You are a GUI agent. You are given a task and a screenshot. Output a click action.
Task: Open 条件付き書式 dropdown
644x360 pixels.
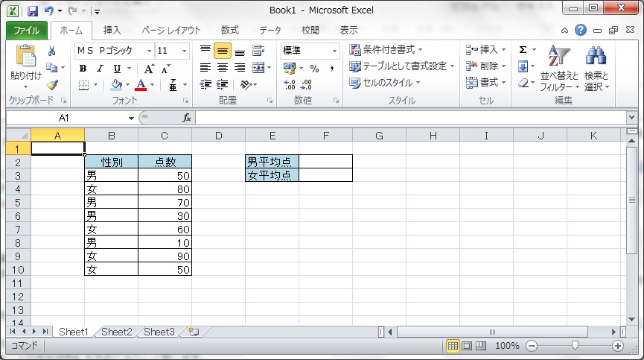tap(386, 50)
